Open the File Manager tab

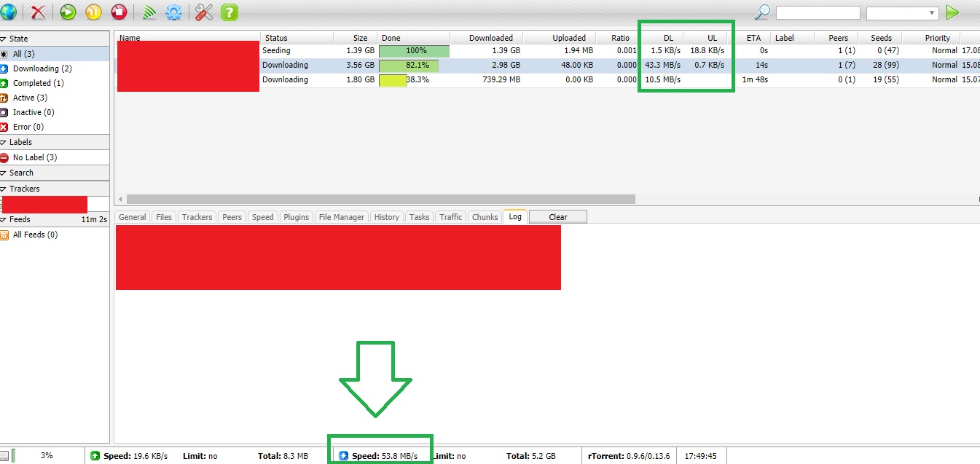click(342, 217)
